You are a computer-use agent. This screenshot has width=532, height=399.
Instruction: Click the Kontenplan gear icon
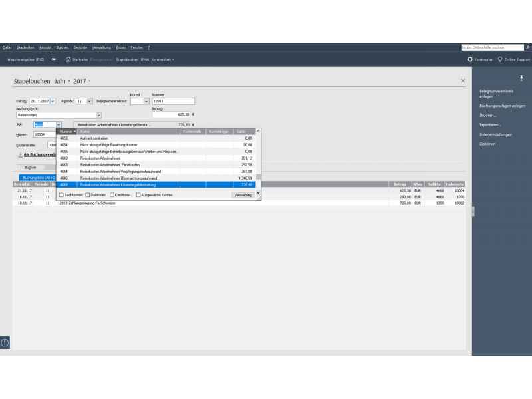[470, 59]
